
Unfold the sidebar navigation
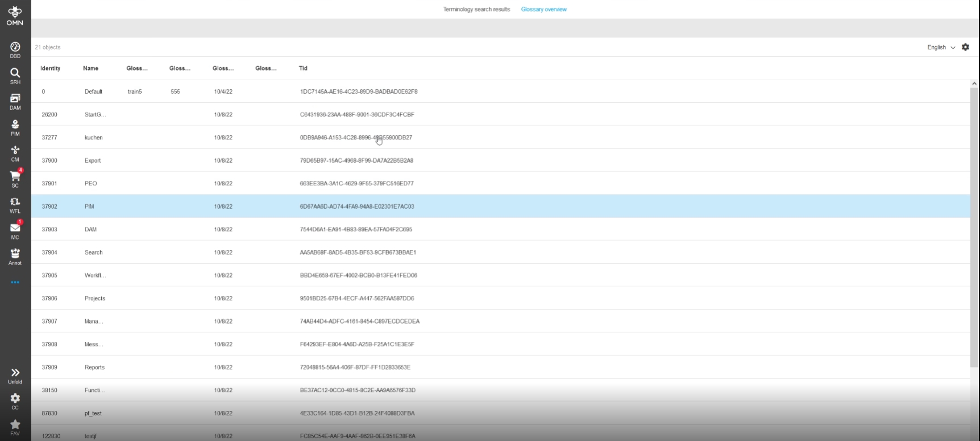point(15,376)
